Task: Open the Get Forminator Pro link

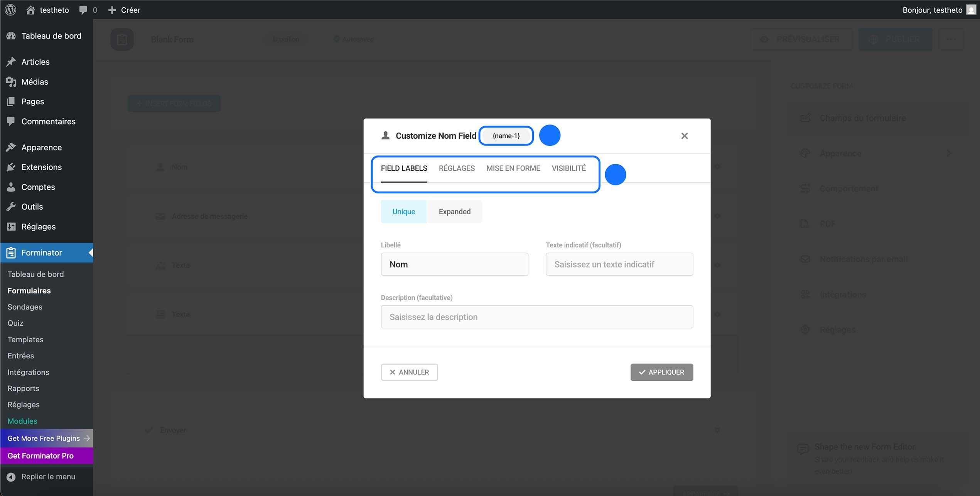Action: coord(40,456)
